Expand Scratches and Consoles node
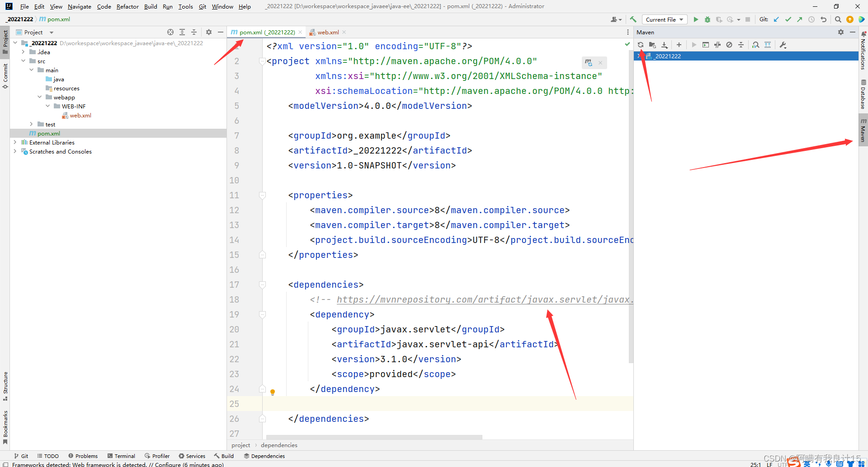Viewport: 868px width, 467px height. pyautogui.click(x=15, y=151)
